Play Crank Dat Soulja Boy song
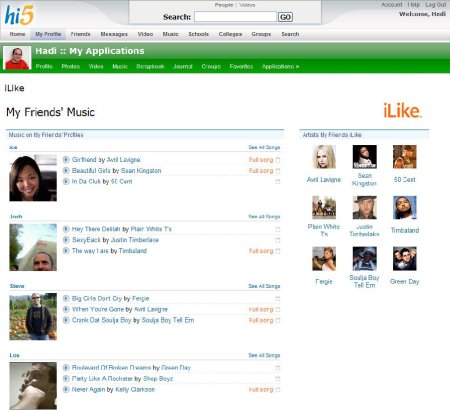The height and width of the screenshot is (413, 450). pyautogui.click(x=66, y=320)
